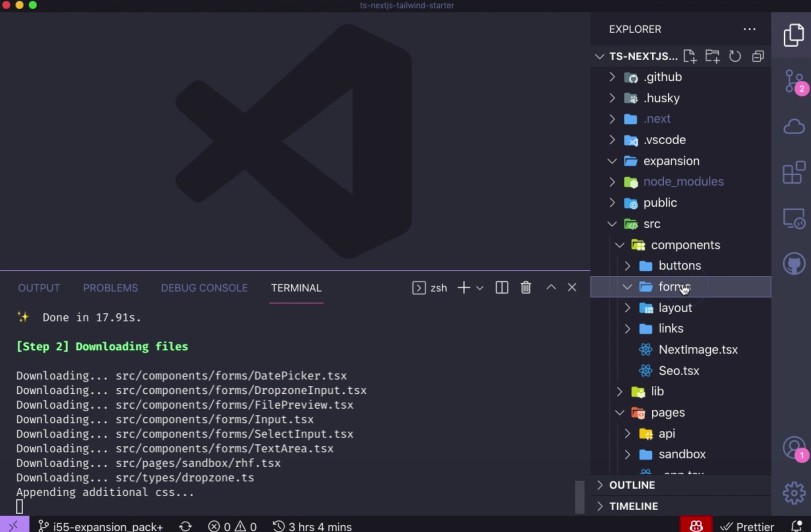
Task: Collapse the pages folder
Action: click(x=681, y=413)
